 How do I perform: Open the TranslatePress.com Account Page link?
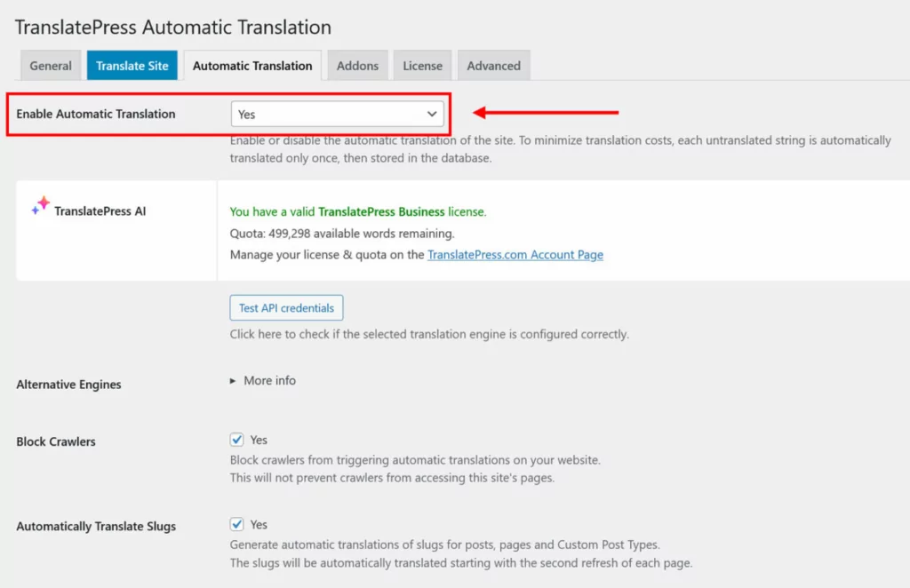point(515,255)
